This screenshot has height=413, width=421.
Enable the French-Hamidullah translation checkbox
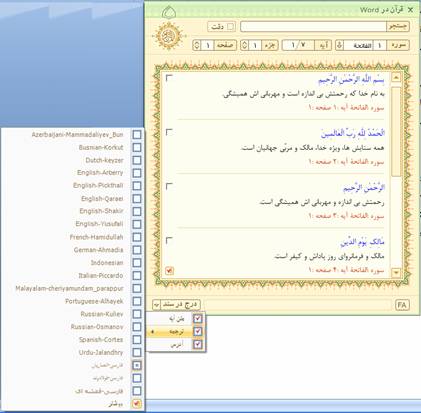click(137, 237)
